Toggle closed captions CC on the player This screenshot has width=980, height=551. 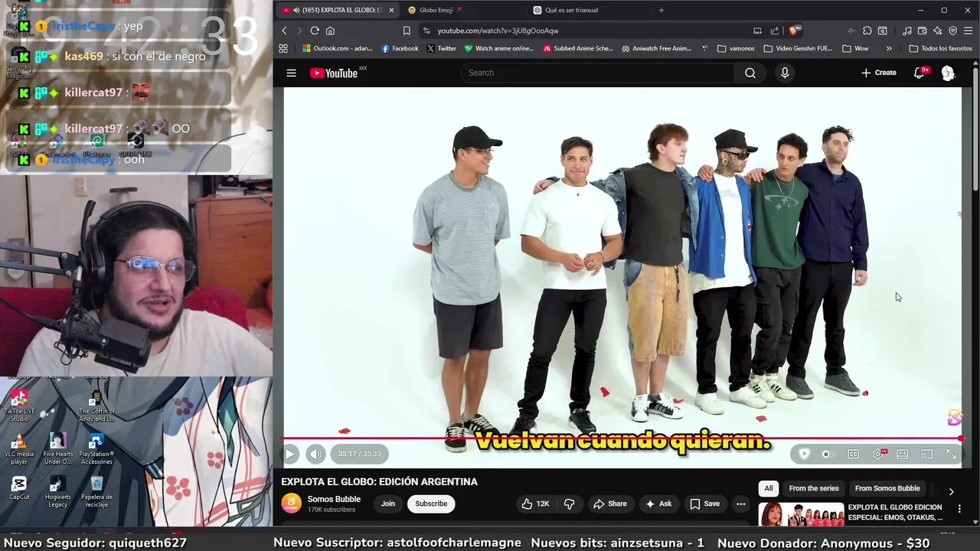pos(853,454)
